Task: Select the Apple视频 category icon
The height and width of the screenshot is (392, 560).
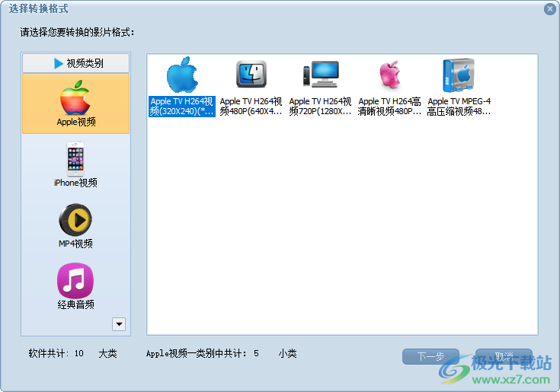Action: [x=75, y=97]
